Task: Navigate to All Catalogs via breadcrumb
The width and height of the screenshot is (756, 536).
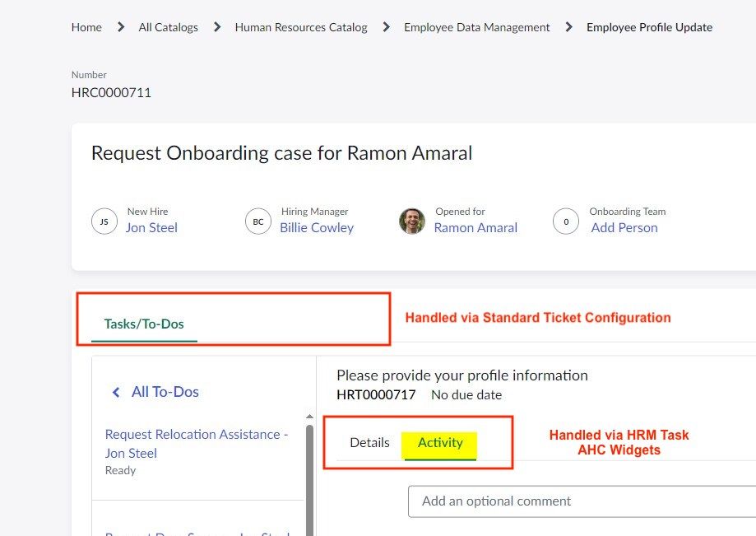Action: click(x=168, y=26)
